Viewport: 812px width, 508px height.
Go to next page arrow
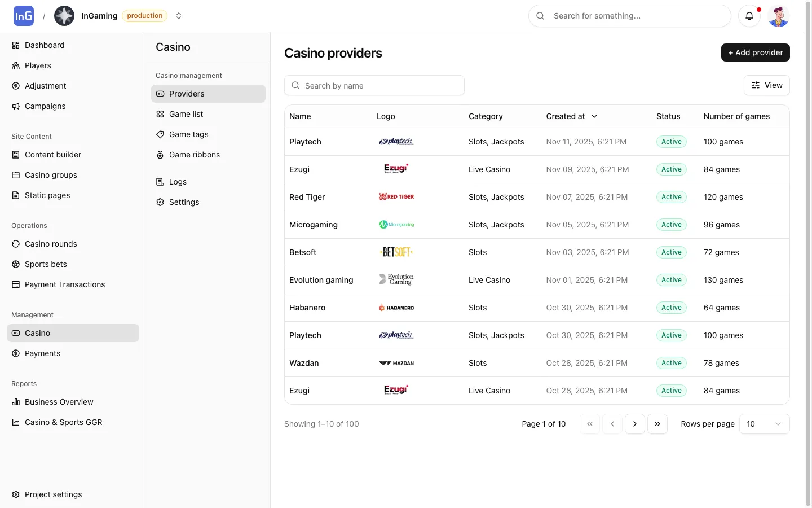tap(635, 424)
